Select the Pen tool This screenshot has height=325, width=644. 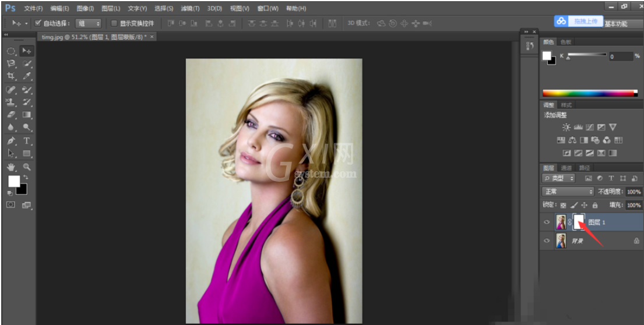tap(11, 141)
